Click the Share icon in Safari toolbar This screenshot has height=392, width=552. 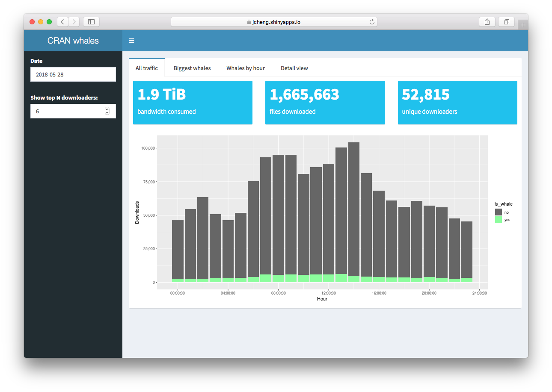[487, 21]
